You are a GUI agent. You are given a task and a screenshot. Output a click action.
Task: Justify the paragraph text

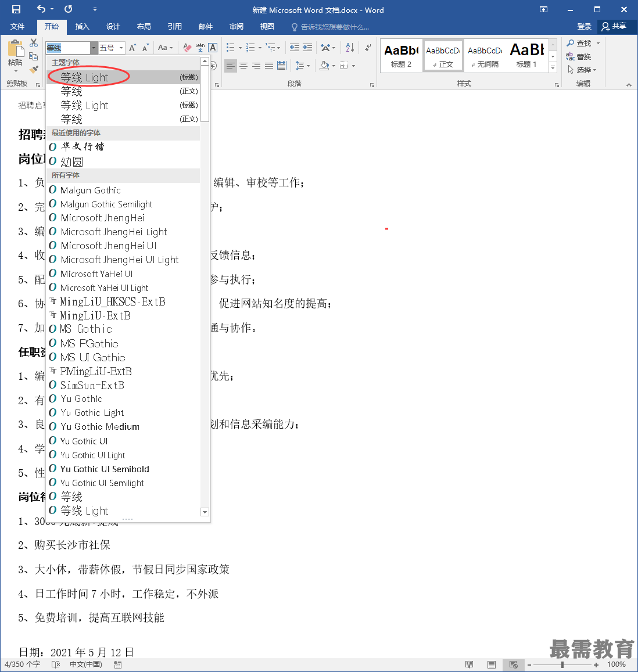[x=269, y=66]
